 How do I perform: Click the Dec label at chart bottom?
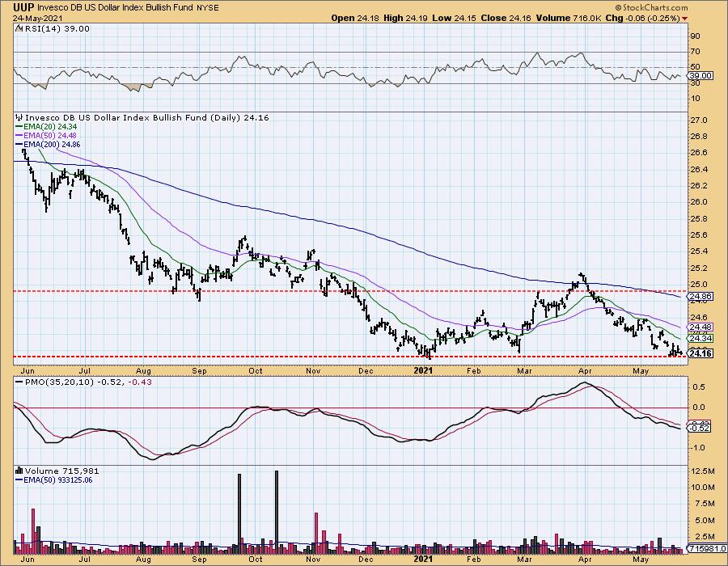[x=366, y=559]
